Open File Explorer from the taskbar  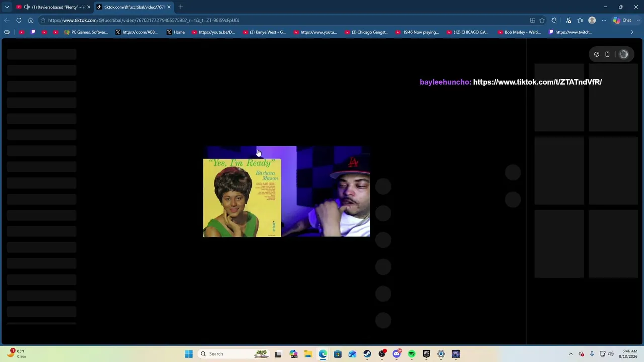click(x=308, y=354)
